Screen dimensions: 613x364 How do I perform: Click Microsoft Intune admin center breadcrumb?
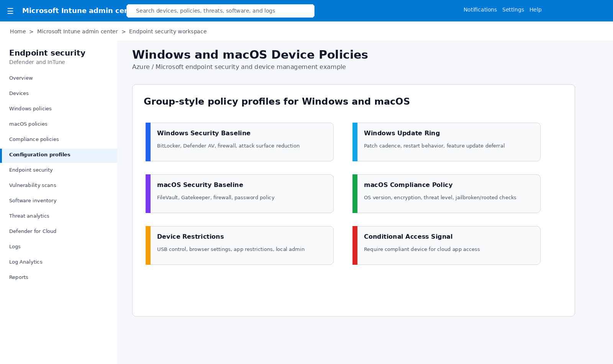tap(77, 31)
